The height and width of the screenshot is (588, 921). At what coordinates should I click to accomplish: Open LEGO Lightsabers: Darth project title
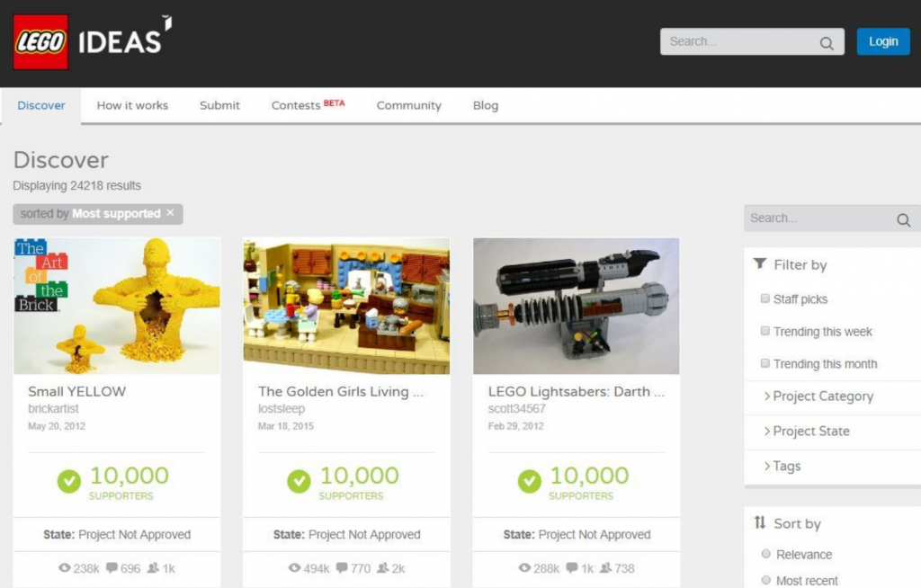(577, 392)
